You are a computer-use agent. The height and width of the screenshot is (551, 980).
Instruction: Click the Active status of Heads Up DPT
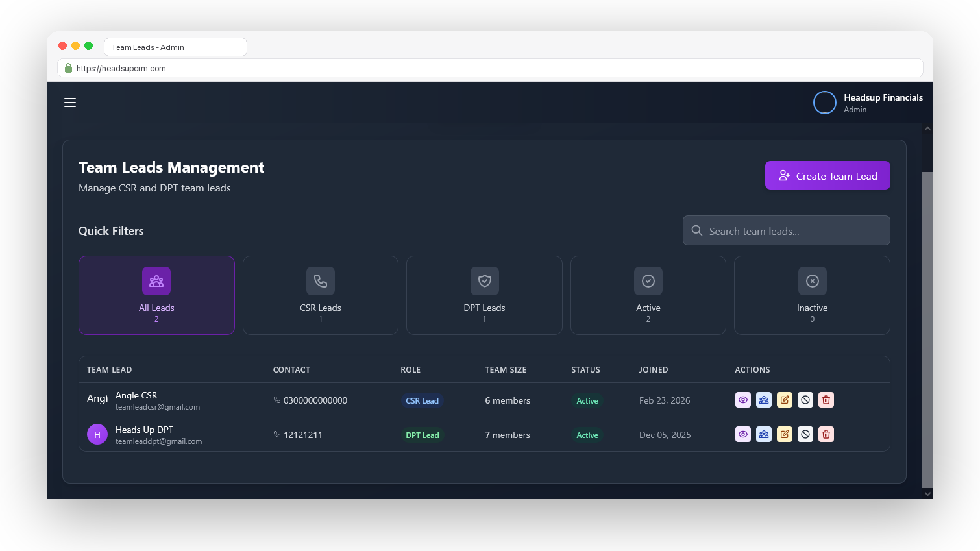pos(587,435)
